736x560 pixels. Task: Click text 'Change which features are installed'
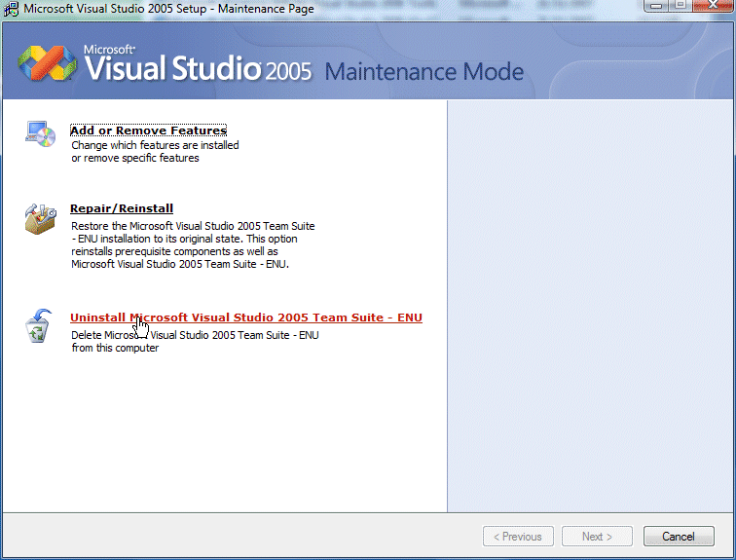(155, 145)
